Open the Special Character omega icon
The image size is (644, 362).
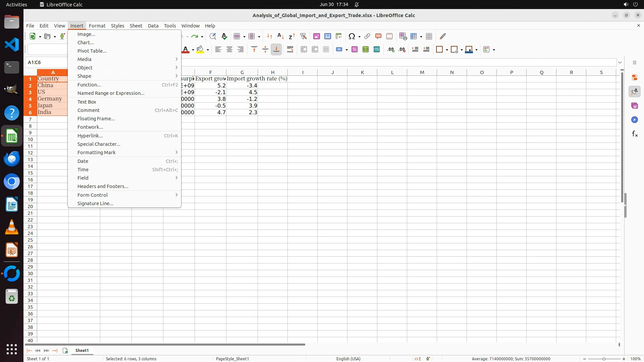coord(352,36)
